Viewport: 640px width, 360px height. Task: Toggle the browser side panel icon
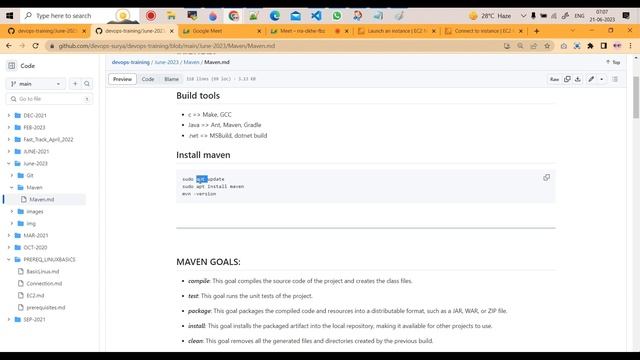[x=604, y=46]
